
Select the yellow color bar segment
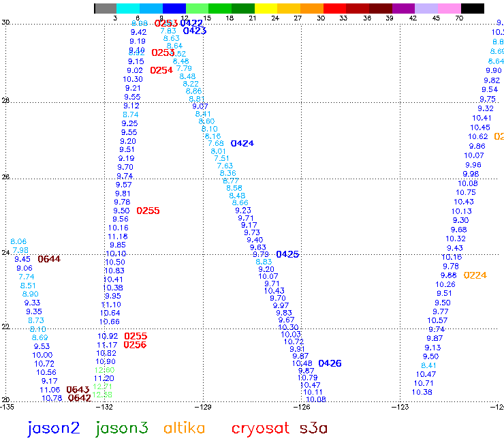click(x=266, y=8)
